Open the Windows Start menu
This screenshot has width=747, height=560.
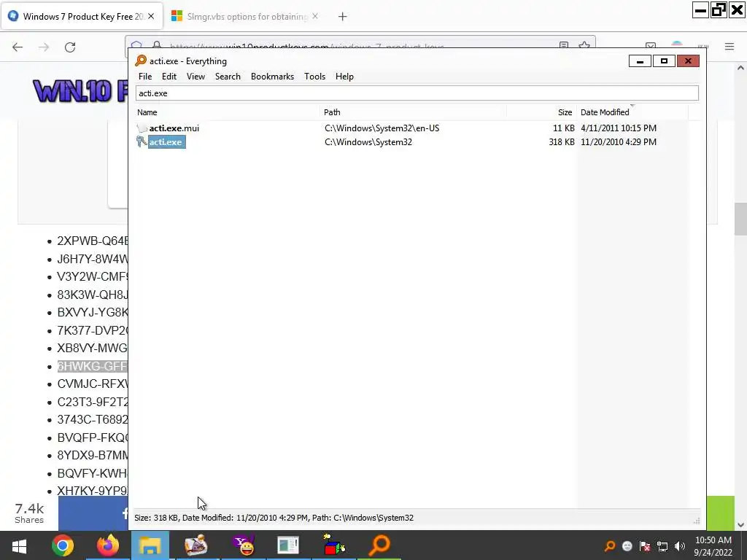[x=19, y=545]
